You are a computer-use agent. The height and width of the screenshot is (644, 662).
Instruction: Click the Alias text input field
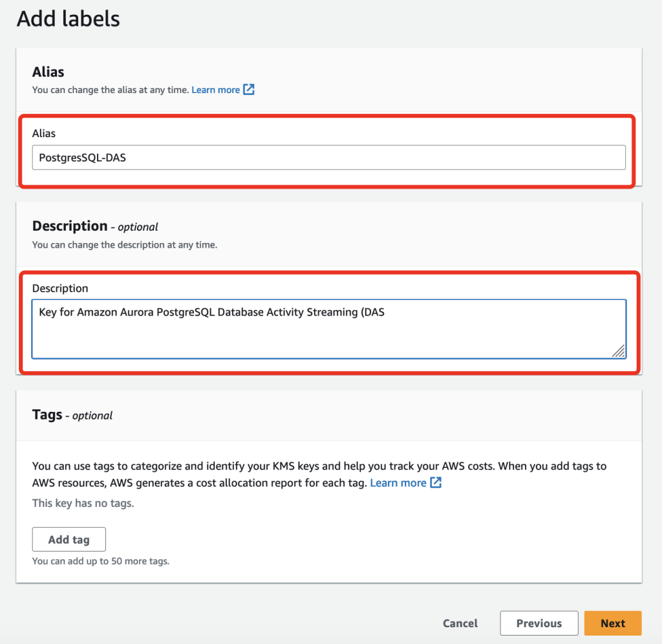pyautogui.click(x=328, y=158)
